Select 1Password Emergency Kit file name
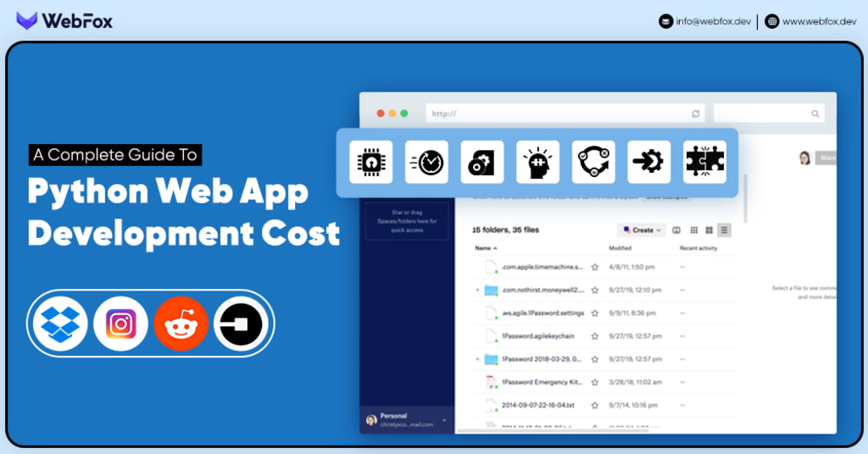Viewport: 868px width, 454px height. (x=542, y=382)
